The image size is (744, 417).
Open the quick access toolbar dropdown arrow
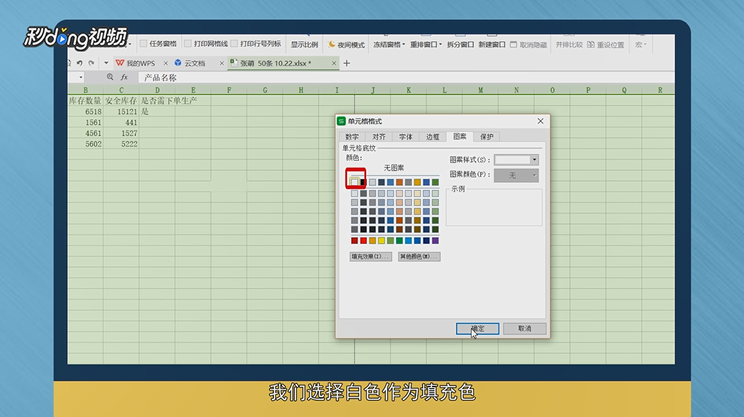click(x=106, y=63)
